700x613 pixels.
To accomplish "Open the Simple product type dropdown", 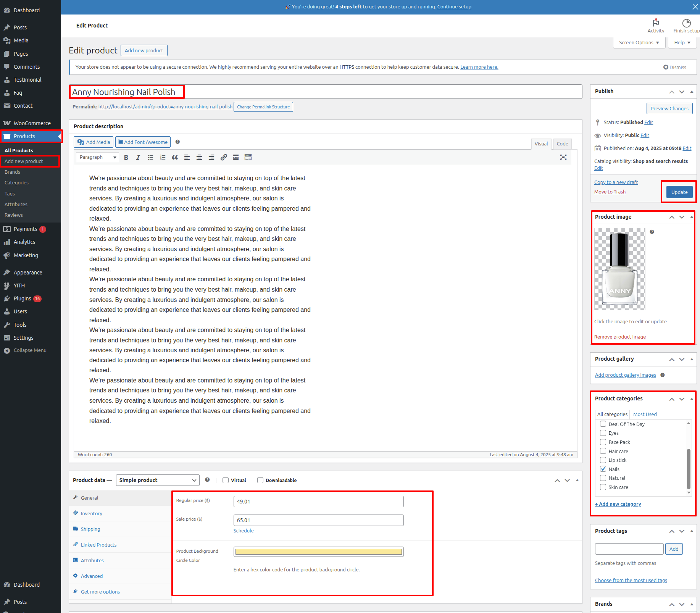I will (x=158, y=480).
